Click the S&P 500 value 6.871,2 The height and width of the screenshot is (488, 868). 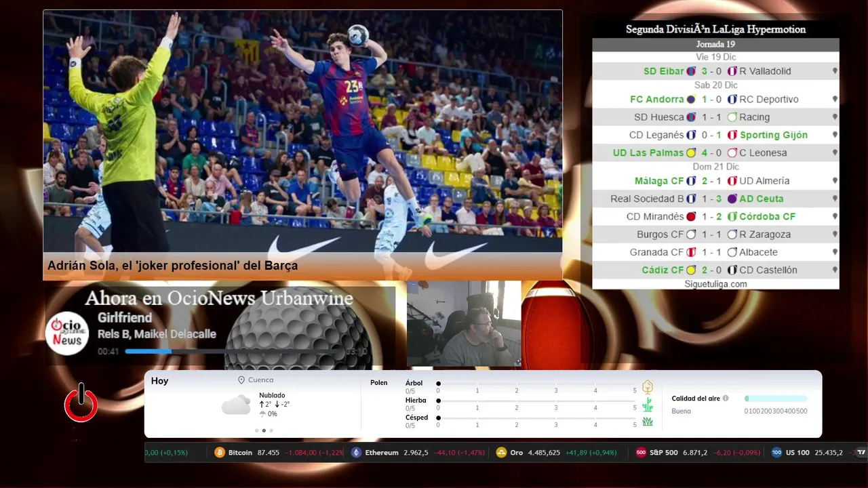pos(695,452)
